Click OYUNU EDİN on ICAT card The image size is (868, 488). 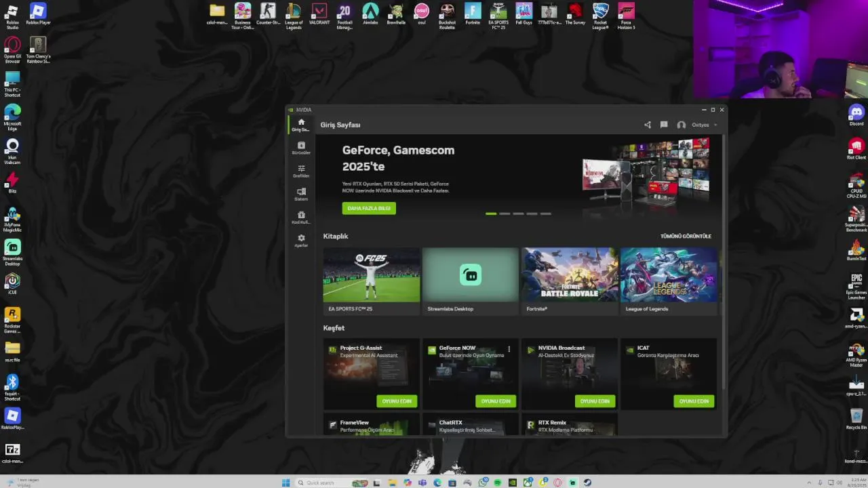pos(694,401)
